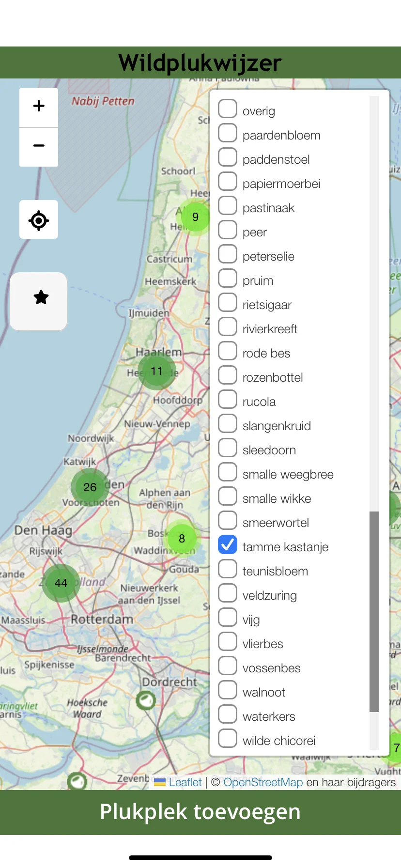Check the overig checkbox
401x868 pixels.
(x=228, y=109)
